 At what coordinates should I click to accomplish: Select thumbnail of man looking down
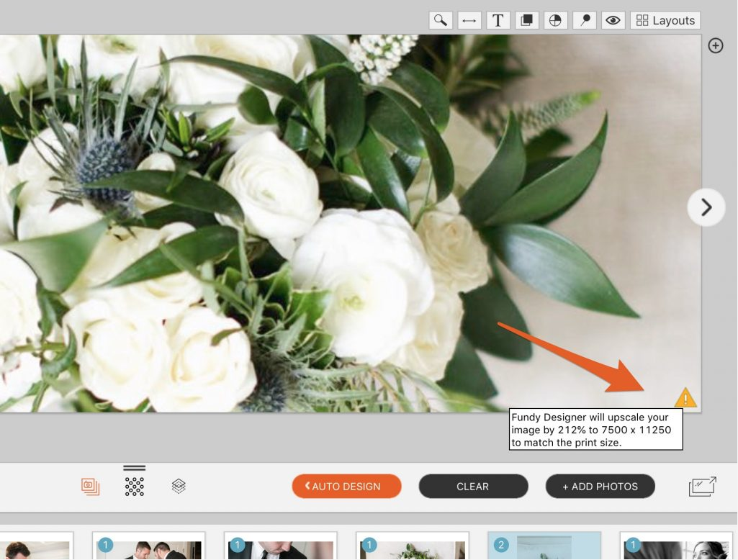[281, 546]
